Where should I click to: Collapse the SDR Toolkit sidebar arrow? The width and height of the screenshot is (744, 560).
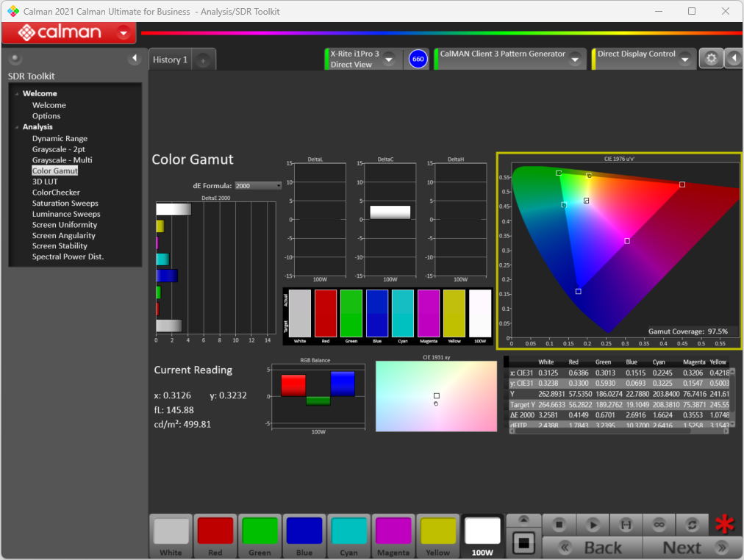(135, 58)
